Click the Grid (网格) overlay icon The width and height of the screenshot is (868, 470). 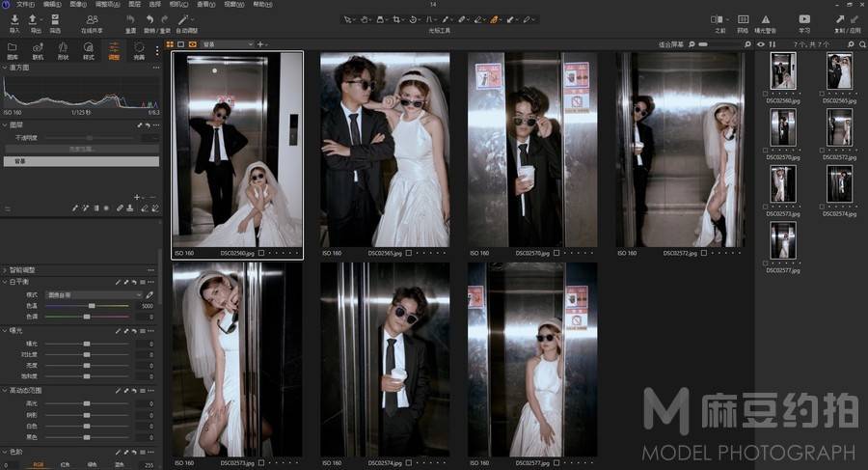click(x=744, y=19)
